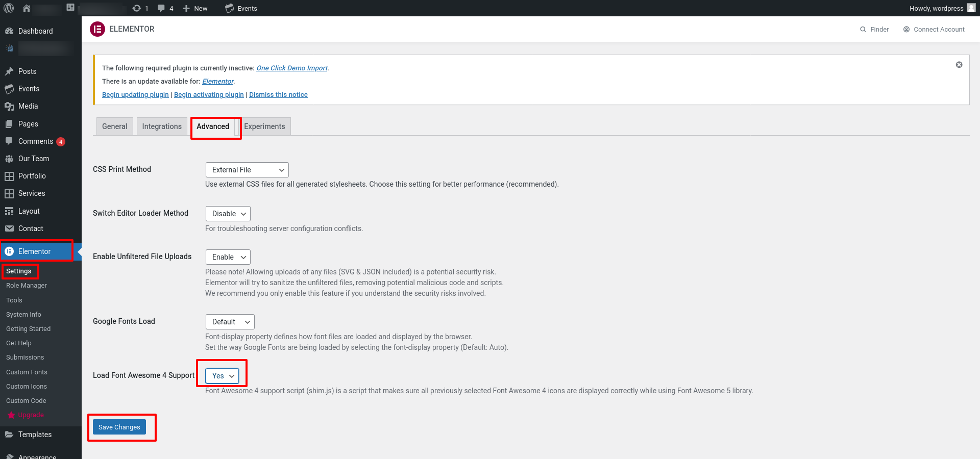Open Getting Started submenu item

[28, 329]
